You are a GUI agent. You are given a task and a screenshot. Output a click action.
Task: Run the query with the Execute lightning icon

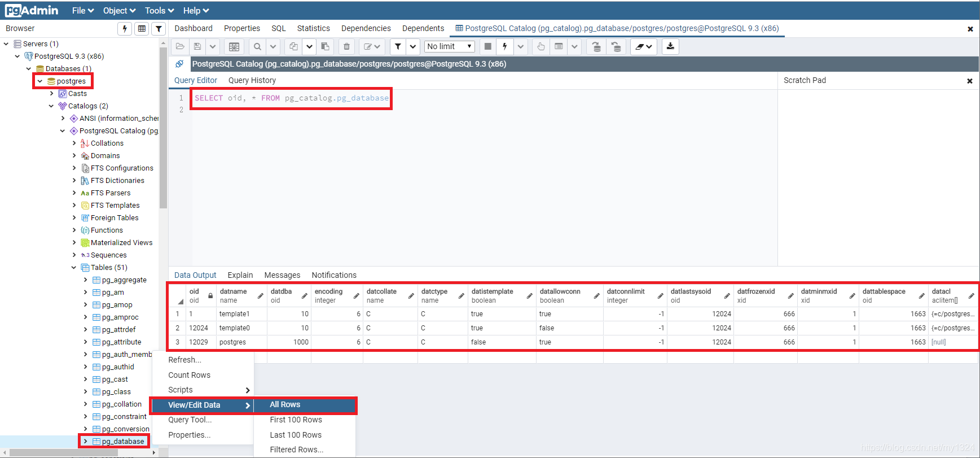pos(505,46)
